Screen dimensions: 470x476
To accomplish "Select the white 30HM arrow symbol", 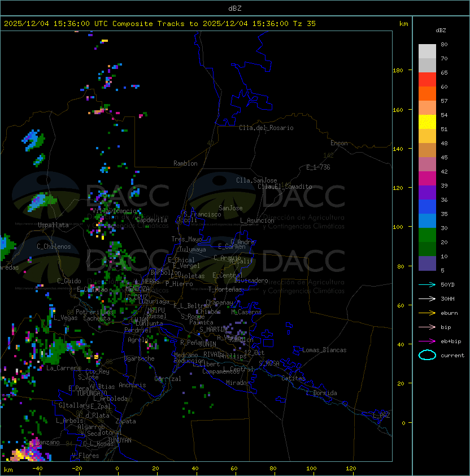I will (x=427, y=298).
